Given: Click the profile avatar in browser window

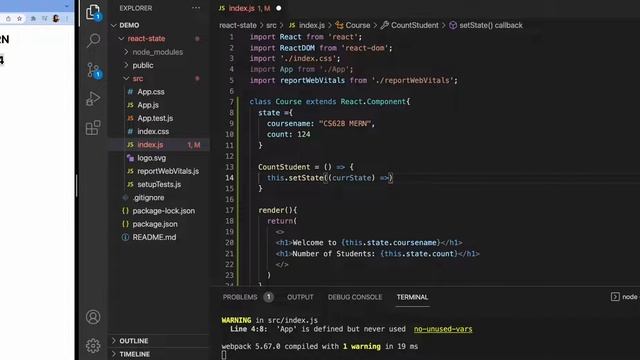Looking at the screenshot, I should pos(56,18).
